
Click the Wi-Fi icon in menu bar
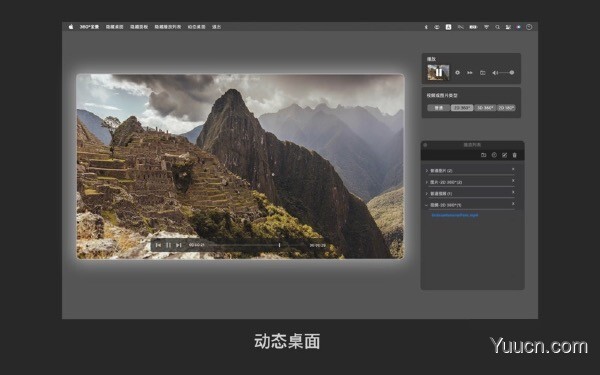click(486, 27)
